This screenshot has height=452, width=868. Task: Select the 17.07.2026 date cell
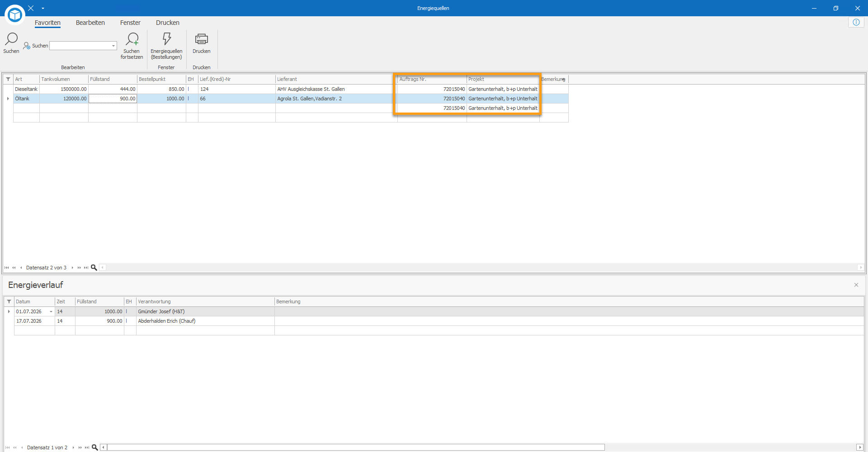[x=34, y=321]
